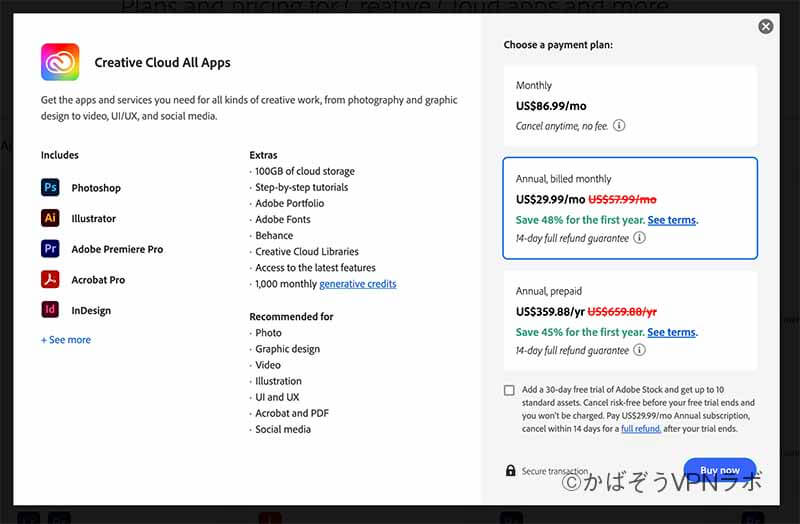Click the Photoshop app name

tap(96, 188)
